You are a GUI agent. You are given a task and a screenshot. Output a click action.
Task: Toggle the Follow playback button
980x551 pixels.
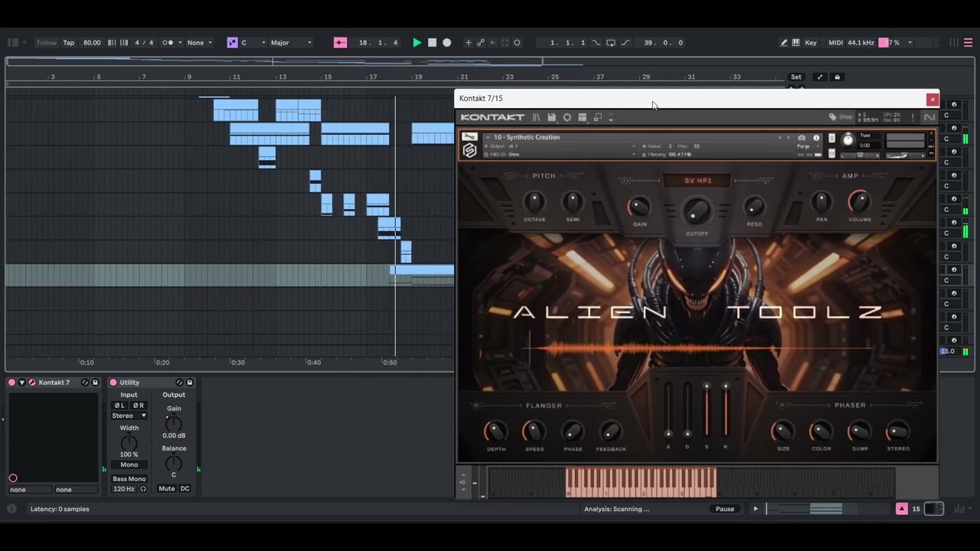coord(47,43)
